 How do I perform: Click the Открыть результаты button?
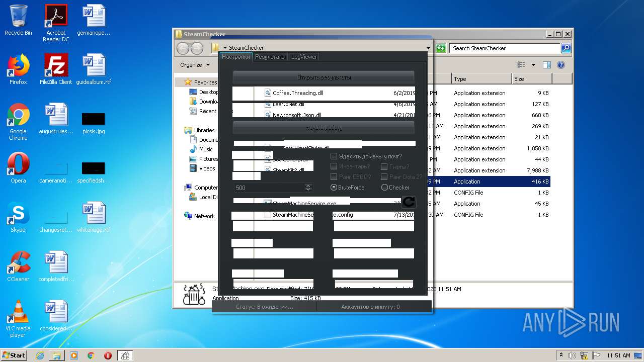(324, 77)
